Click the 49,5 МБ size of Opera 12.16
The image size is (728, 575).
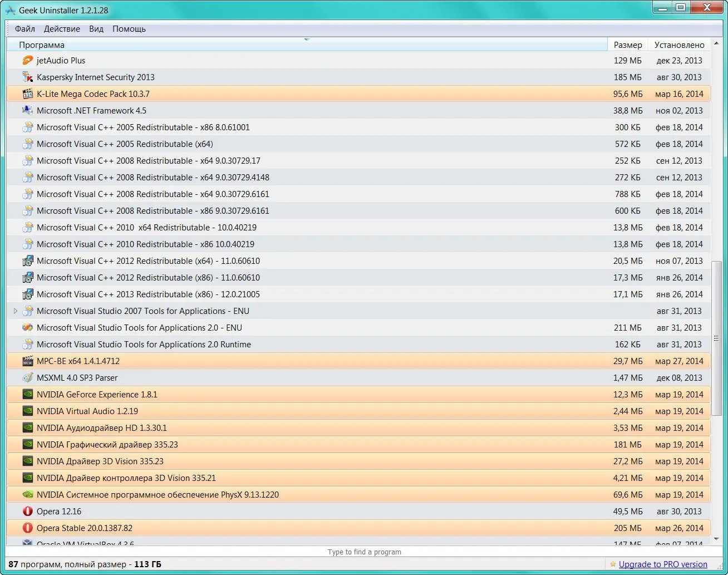[628, 511]
